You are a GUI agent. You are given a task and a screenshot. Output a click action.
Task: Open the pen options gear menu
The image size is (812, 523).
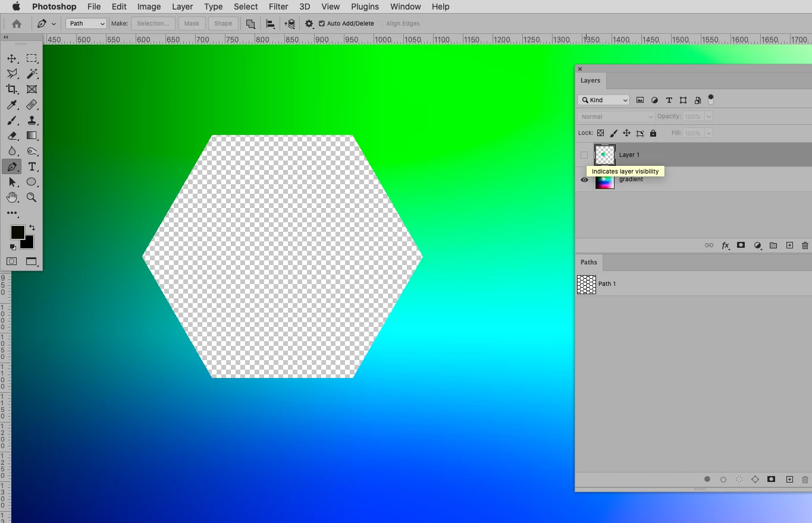click(x=309, y=24)
